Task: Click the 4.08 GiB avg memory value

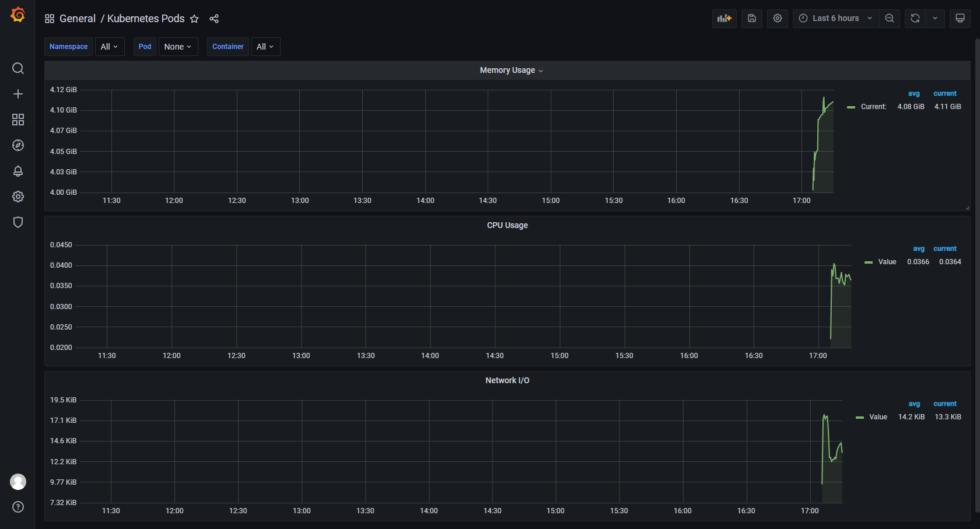Action: 911,107
